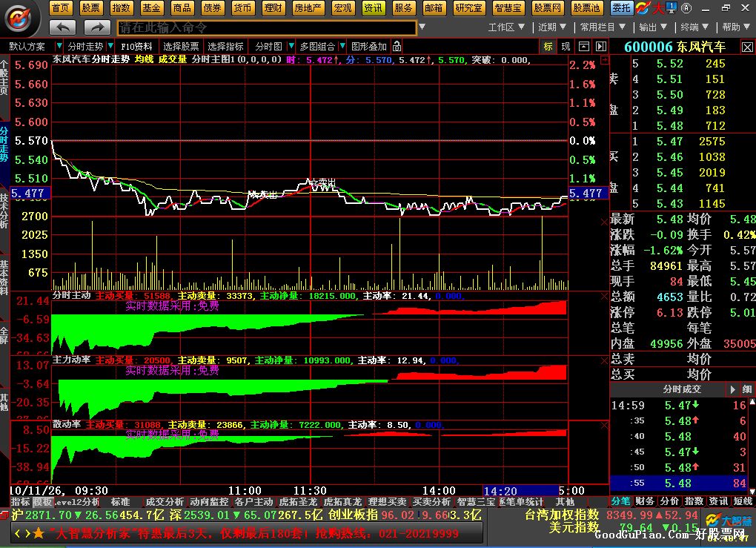756x548 pixels.
Task: Open the command input history dropdown arrow
Action: [x=422, y=27]
